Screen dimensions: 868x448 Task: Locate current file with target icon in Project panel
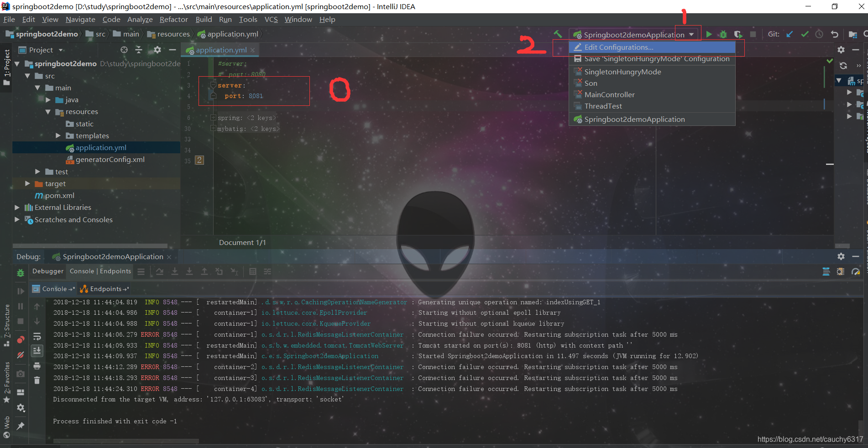coord(124,50)
